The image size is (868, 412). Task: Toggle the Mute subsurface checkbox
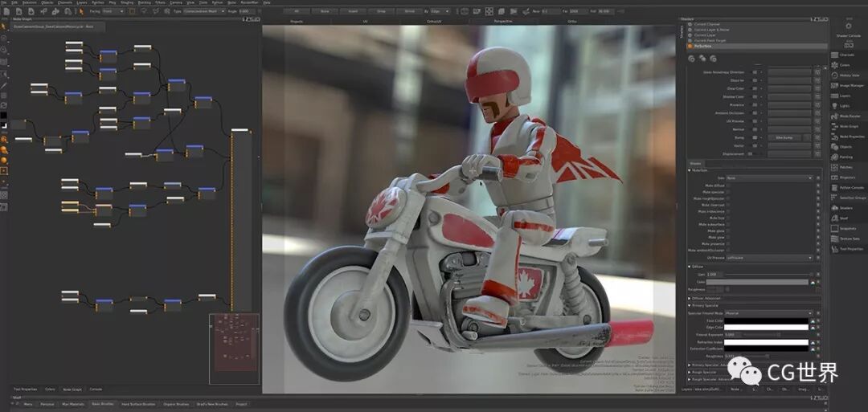coord(728,224)
